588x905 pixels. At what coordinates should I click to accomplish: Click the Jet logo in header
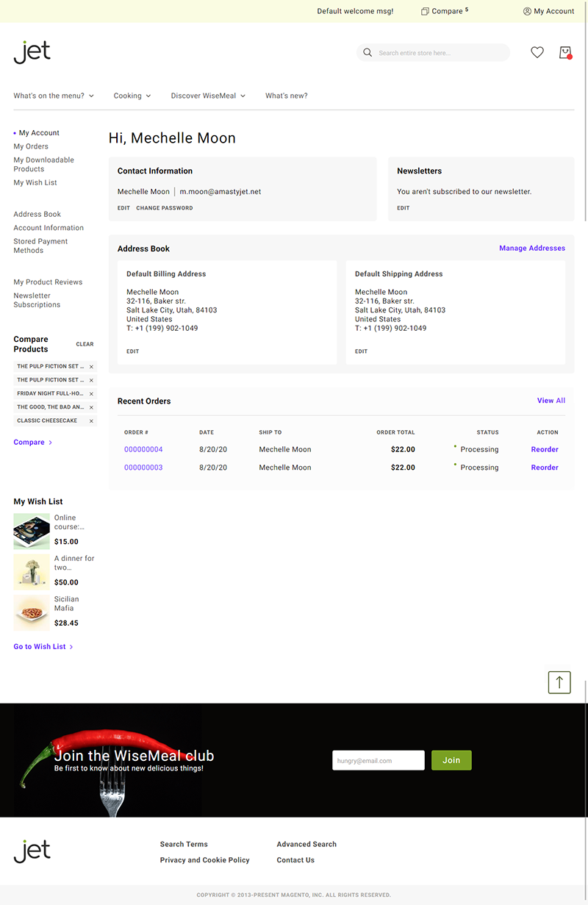32,52
